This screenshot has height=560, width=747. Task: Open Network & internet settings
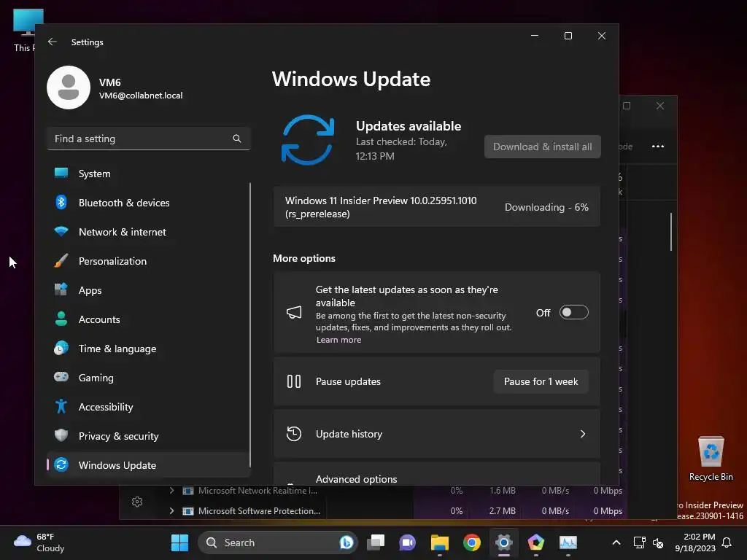pyautogui.click(x=149, y=232)
